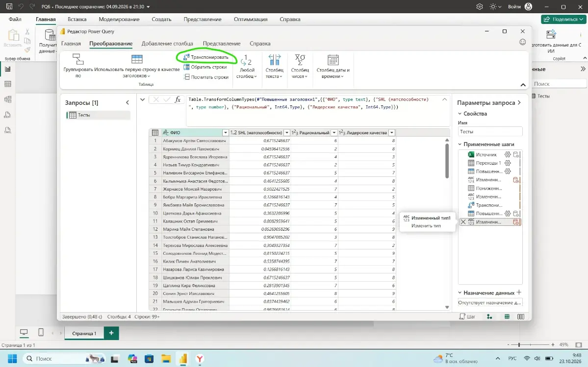
Task: Switch to schema view icon in status bar
Action: [x=521, y=317]
